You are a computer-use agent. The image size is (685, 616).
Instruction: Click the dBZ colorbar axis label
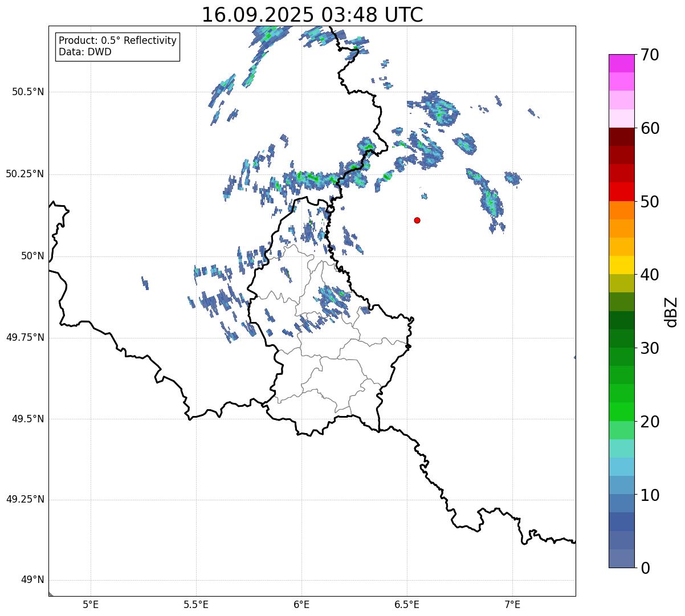pos(671,312)
